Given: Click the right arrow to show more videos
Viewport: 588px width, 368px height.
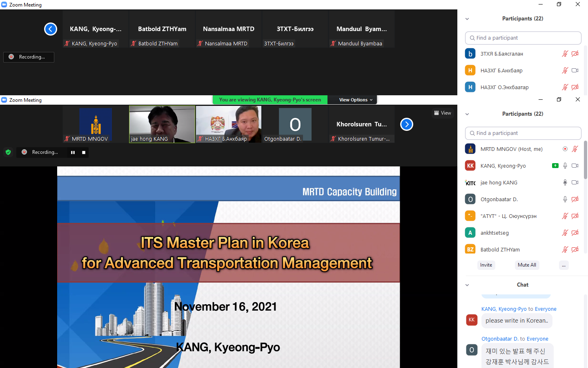Looking at the screenshot, I should click(x=406, y=124).
